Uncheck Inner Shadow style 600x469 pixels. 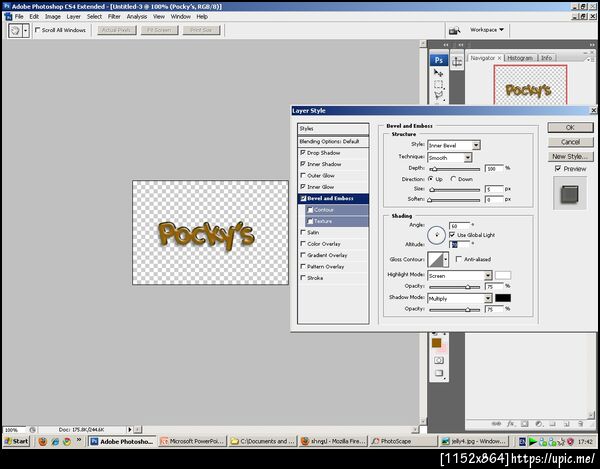303,164
